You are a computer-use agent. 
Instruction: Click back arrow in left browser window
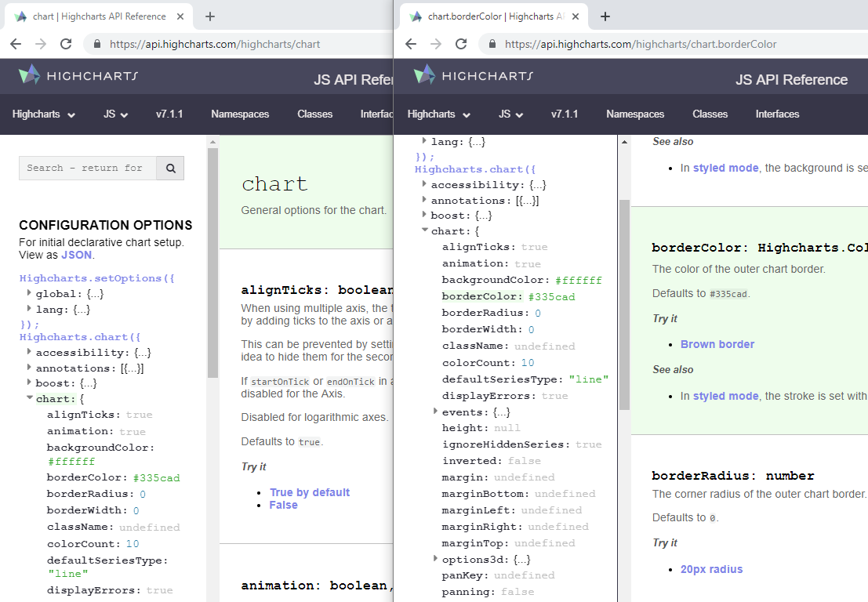point(15,45)
